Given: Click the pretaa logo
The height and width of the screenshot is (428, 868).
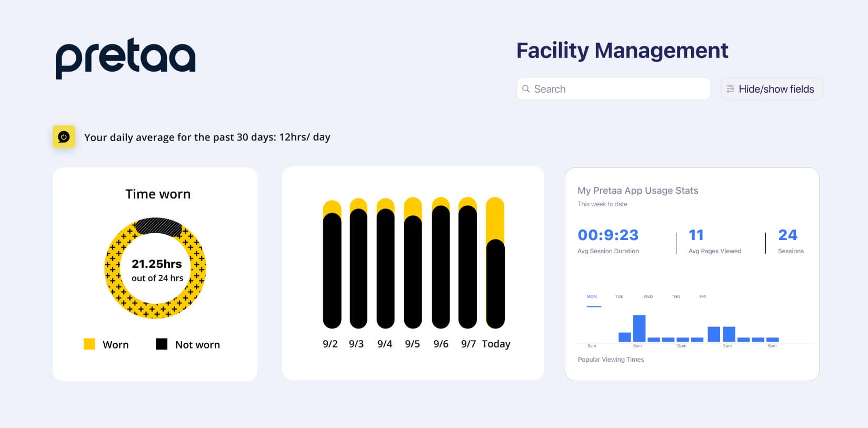Looking at the screenshot, I should [x=125, y=58].
